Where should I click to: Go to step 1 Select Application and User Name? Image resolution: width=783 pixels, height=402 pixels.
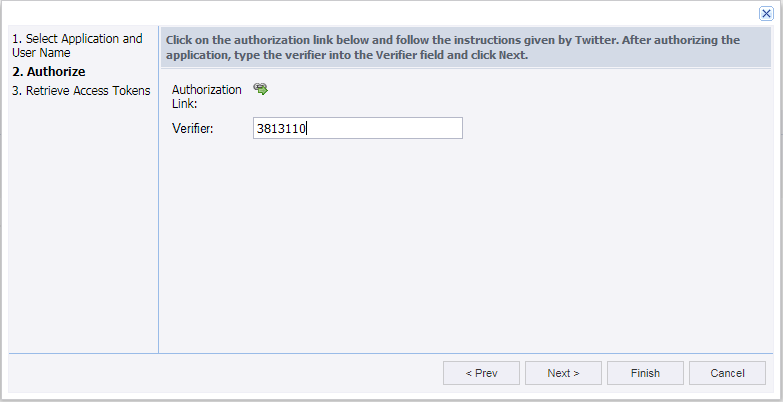[x=76, y=45]
